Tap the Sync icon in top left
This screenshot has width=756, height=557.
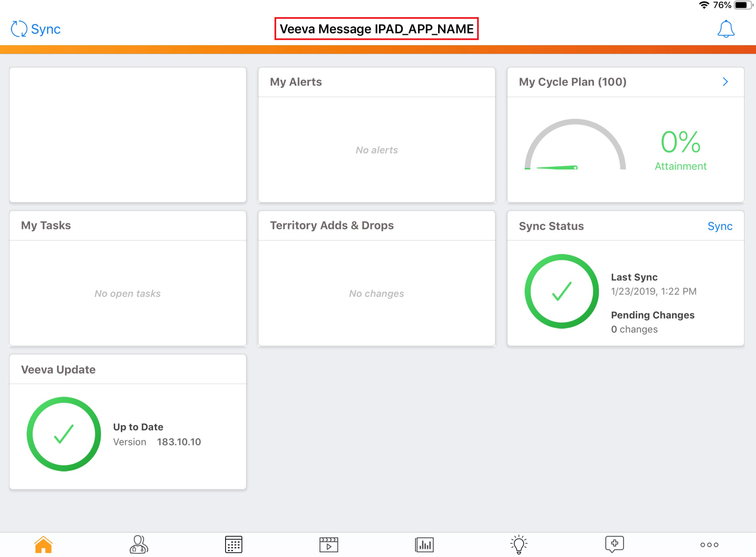pyautogui.click(x=19, y=29)
